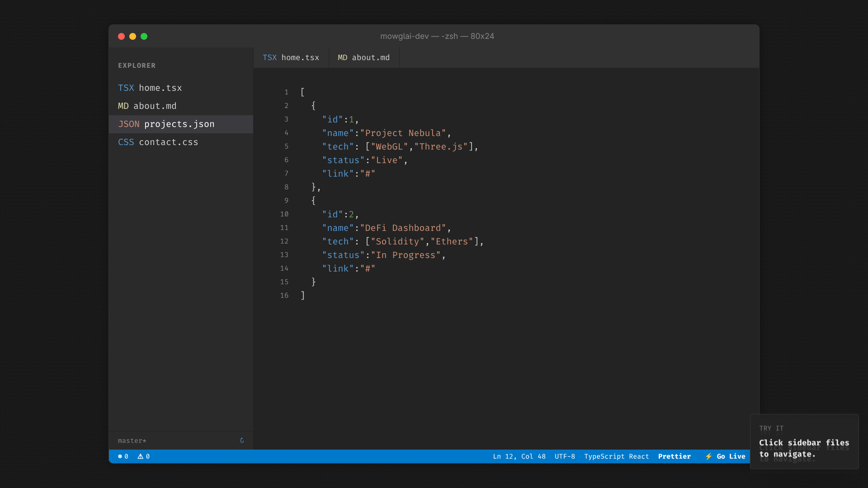Click the JSON icon beside projects.json
Image resolution: width=868 pixels, height=488 pixels.
click(x=128, y=124)
